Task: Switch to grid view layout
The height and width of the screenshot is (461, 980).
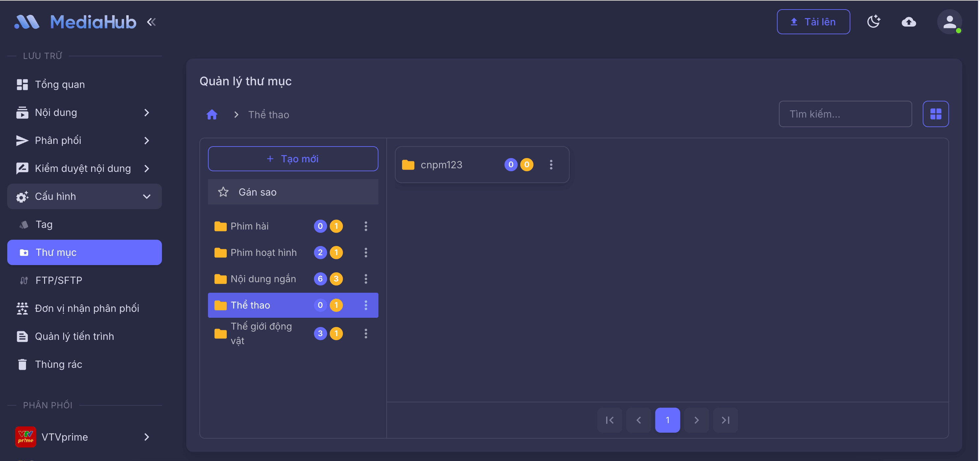Action: pyautogui.click(x=936, y=114)
